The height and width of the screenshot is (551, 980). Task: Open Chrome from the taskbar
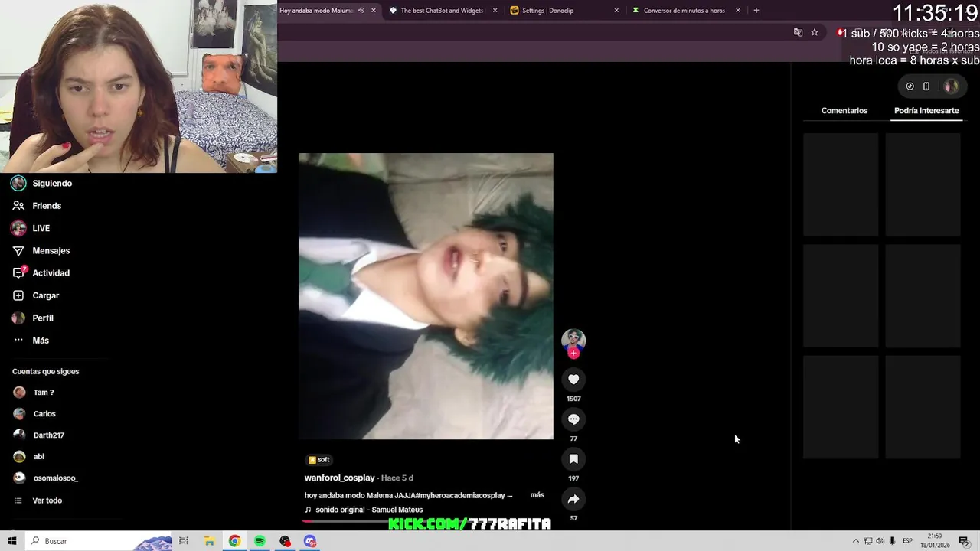click(x=234, y=541)
